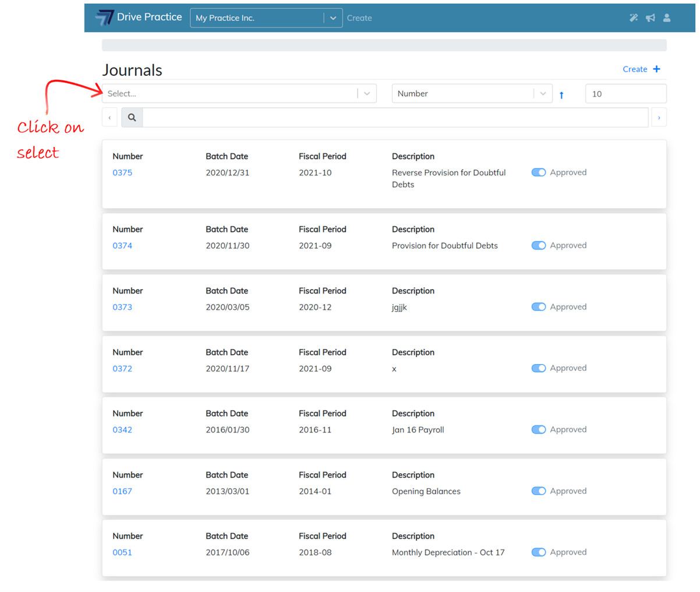700x592 pixels.
Task: Open the Select... filter dropdown
Action: click(x=239, y=94)
